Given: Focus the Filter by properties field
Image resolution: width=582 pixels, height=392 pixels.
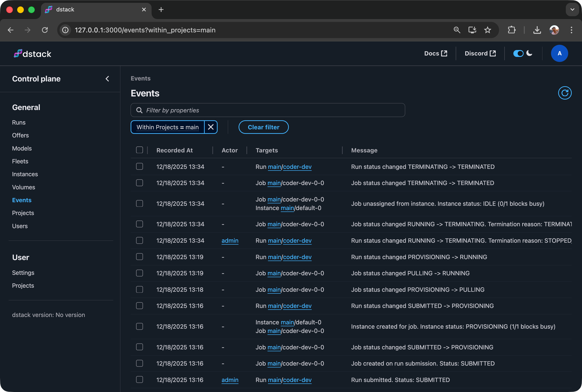Looking at the screenshot, I should [x=268, y=110].
